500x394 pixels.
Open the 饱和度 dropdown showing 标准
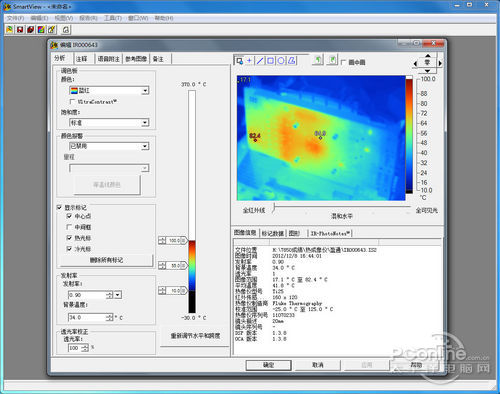click(x=109, y=123)
